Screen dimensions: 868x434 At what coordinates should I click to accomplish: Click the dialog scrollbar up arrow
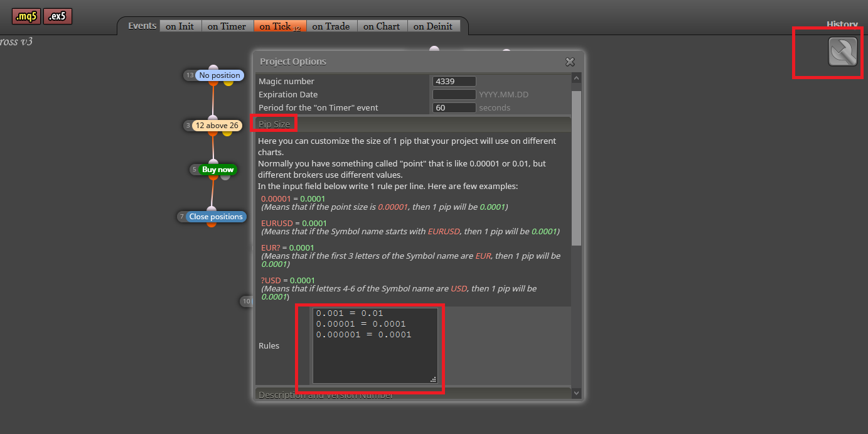577,78
